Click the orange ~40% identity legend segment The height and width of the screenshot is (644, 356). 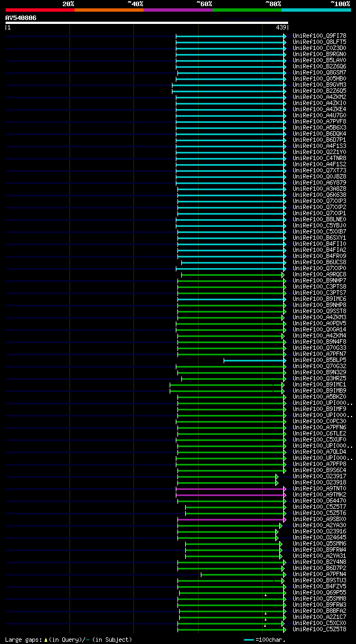109,9
